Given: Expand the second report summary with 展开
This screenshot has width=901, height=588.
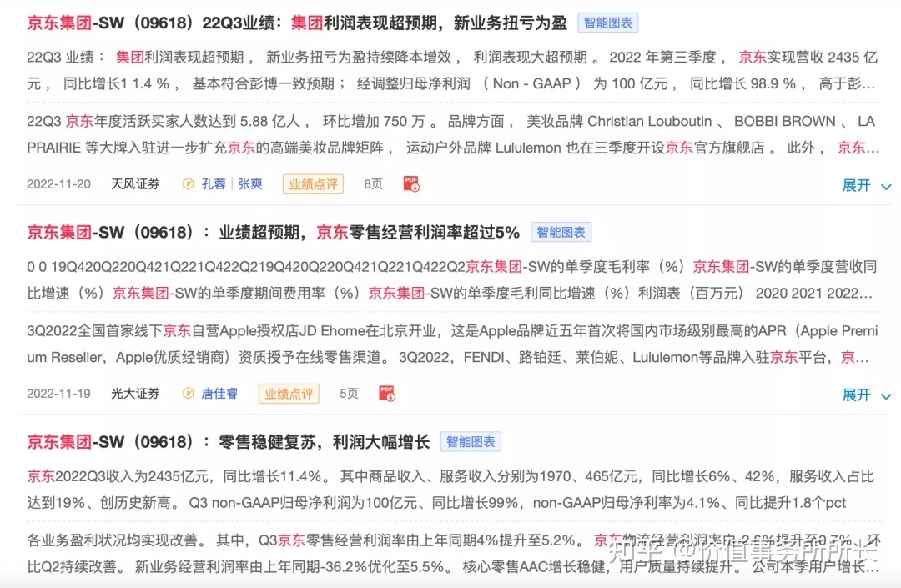Looking at the screenshot, I should click(857, 395).
